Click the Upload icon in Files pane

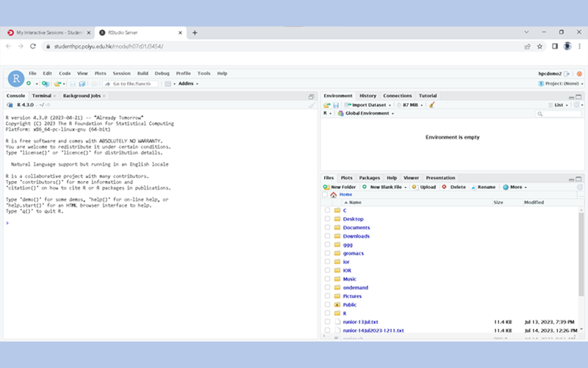point(415,187)
